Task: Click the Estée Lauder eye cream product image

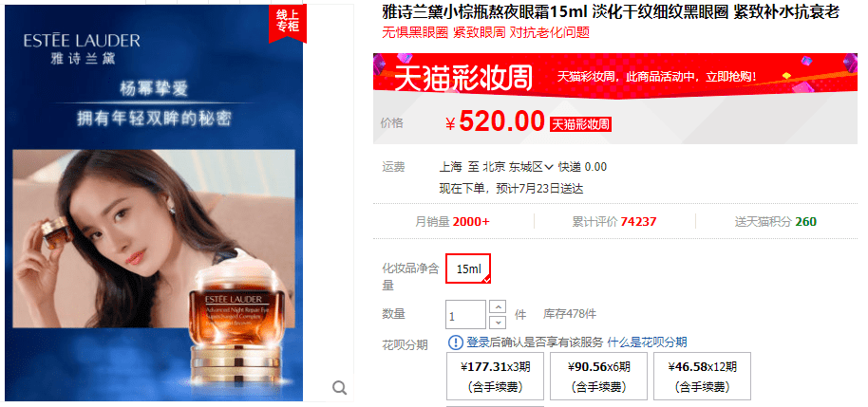Action: [x=154, y=202]
